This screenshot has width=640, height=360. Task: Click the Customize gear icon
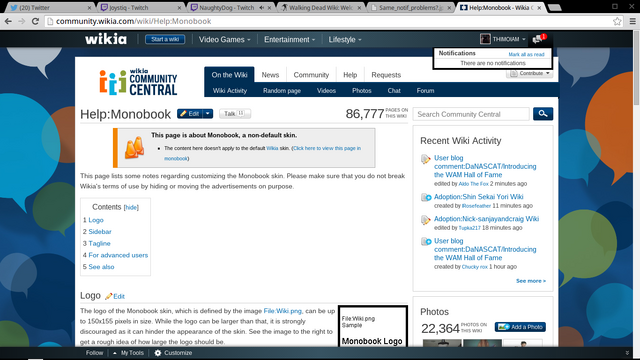(158, 353)
